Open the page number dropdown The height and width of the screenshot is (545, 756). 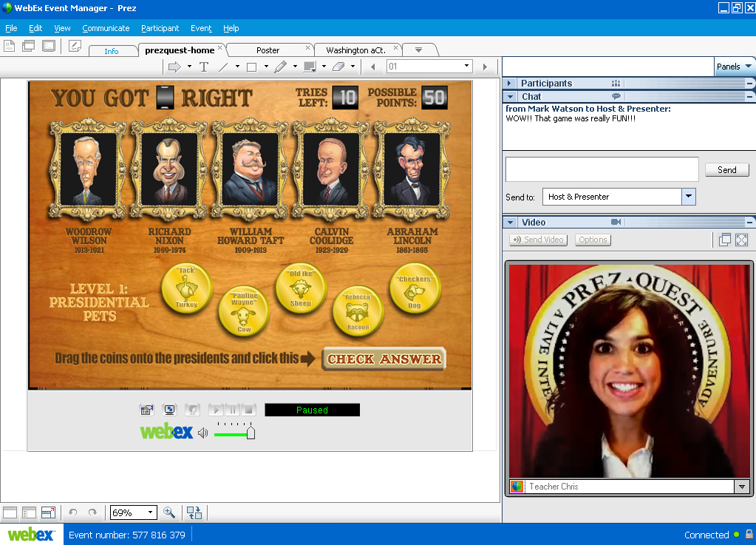click(466, 66)
